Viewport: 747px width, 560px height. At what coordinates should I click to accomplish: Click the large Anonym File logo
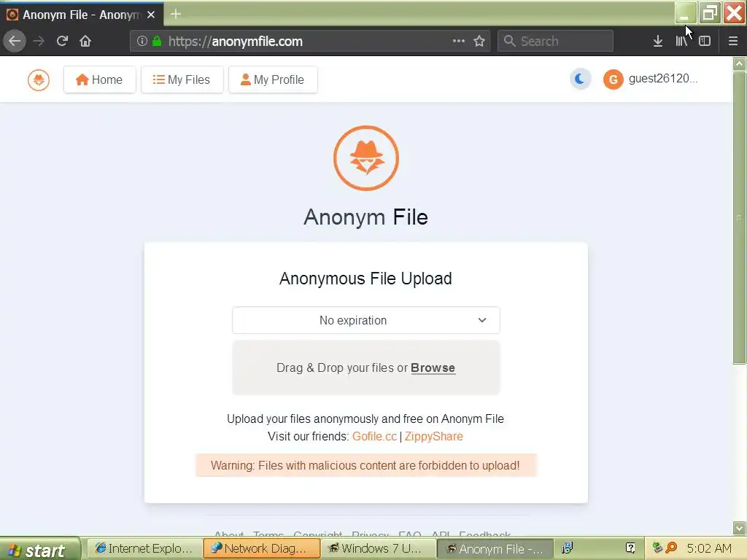(366, 158)
